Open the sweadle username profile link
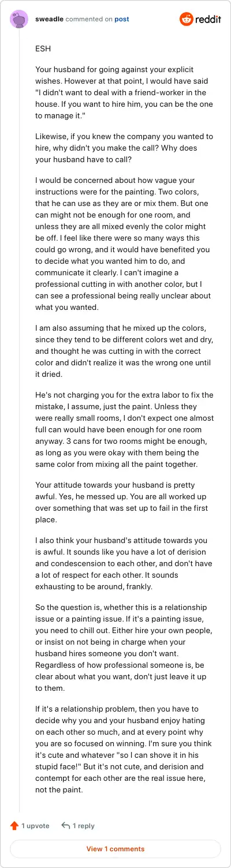Viewport: 231px width, 868px height. (49, 19)
